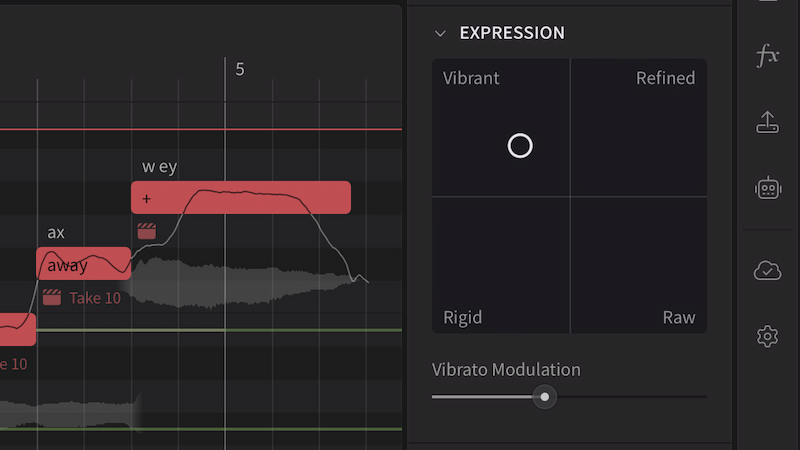800x450 pixels.
Task: Click the "w ey" phoneme label
Action: point(159,167)
